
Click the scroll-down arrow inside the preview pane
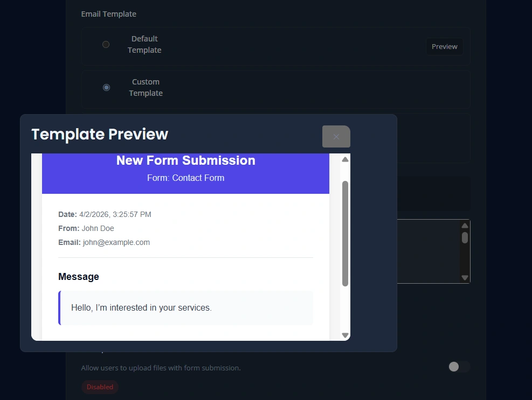pos(345,335)
